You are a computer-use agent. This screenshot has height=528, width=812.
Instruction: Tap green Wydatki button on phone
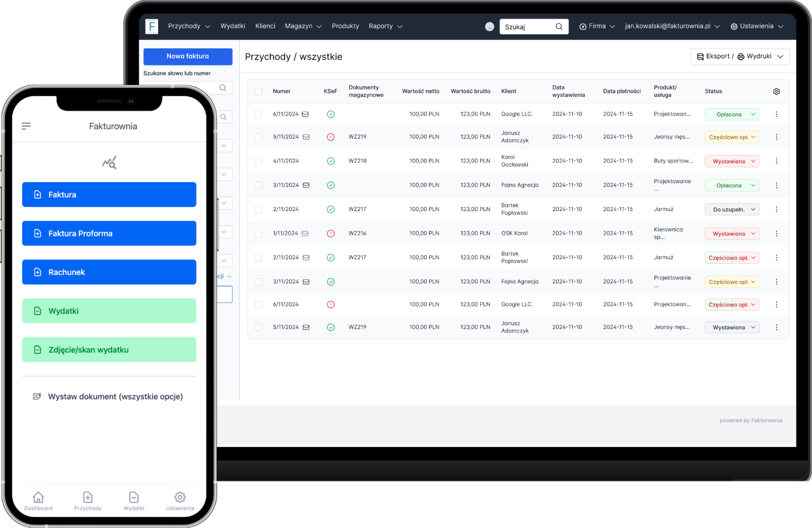pyautogui.click(x=109, y=311)
